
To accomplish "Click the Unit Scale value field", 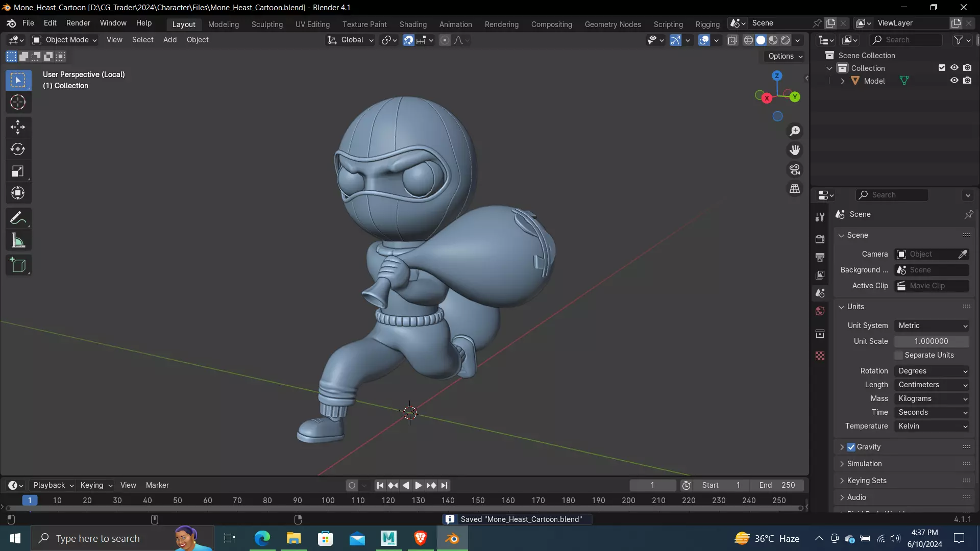I will [x=932, y=341].
